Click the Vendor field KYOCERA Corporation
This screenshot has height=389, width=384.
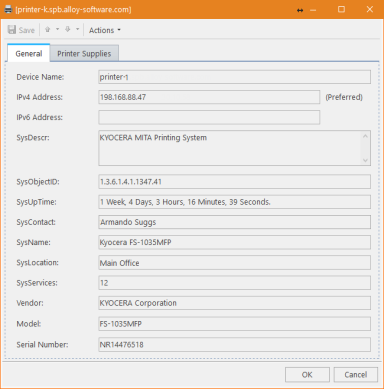click(x=234, y=303)
